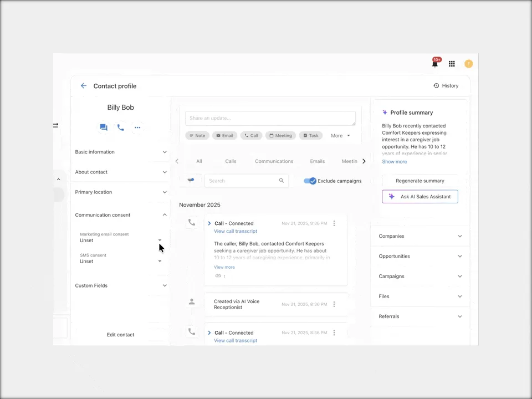Open the three-dot menu on first call entry
Viewport: 532px width, 399px height.
click(334, 223)
